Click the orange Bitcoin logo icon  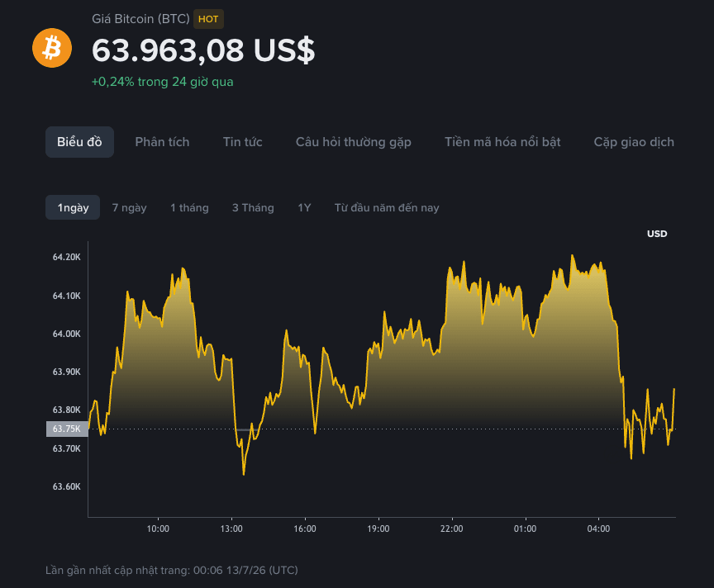tap(52, 48)
